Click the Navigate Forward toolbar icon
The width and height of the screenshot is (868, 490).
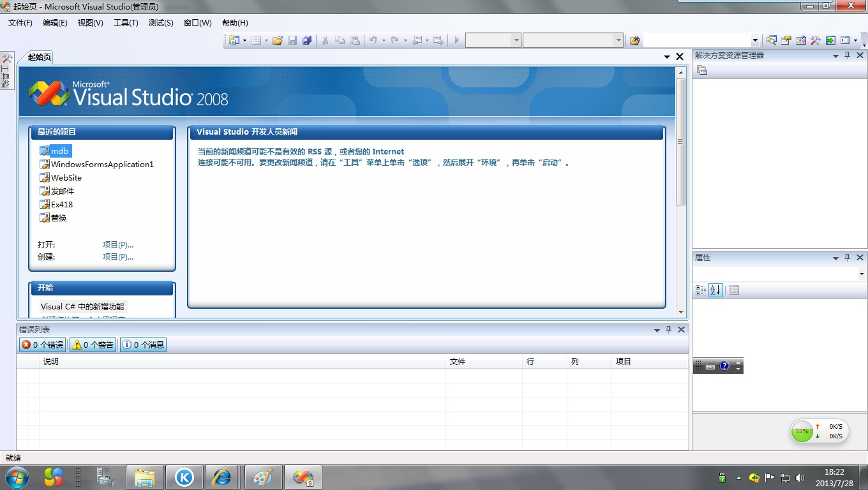(x=438, y=40)
